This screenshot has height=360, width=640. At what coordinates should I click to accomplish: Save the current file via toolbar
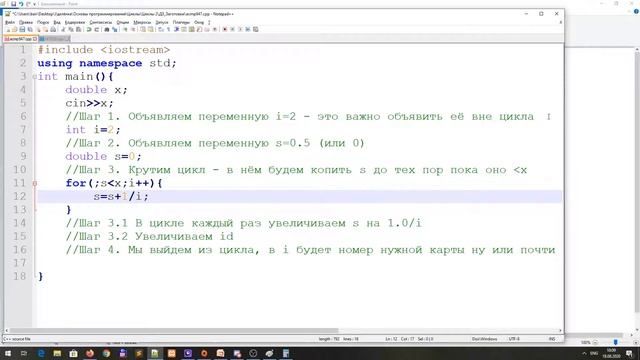pyautogui.click(x=22, y=29)
